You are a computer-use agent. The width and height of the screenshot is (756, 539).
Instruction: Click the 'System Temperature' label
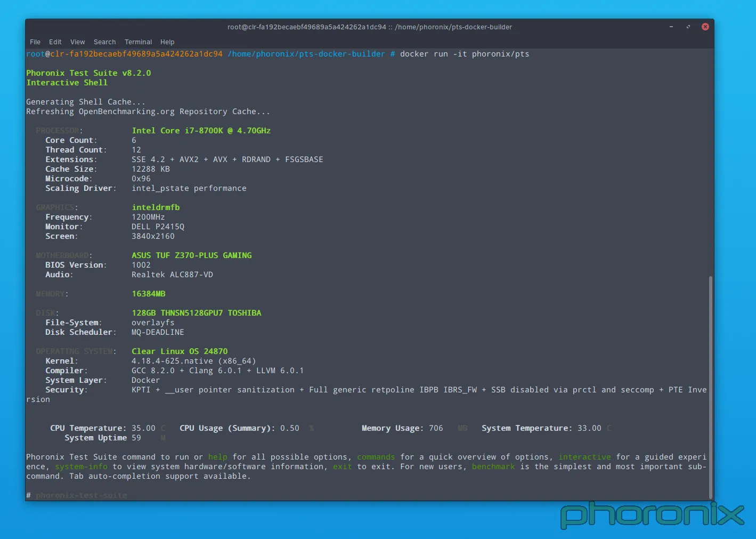click(527, 428)
